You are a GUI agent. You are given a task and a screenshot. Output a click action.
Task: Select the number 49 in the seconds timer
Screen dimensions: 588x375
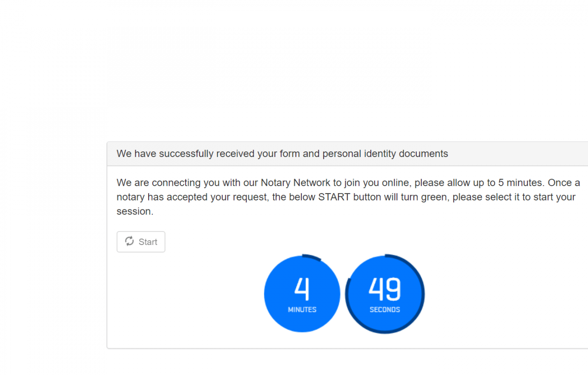click(x=385, y=288)
